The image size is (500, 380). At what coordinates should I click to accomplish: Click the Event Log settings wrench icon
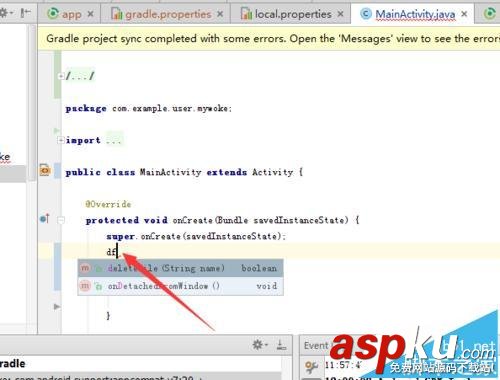(311, 367)
